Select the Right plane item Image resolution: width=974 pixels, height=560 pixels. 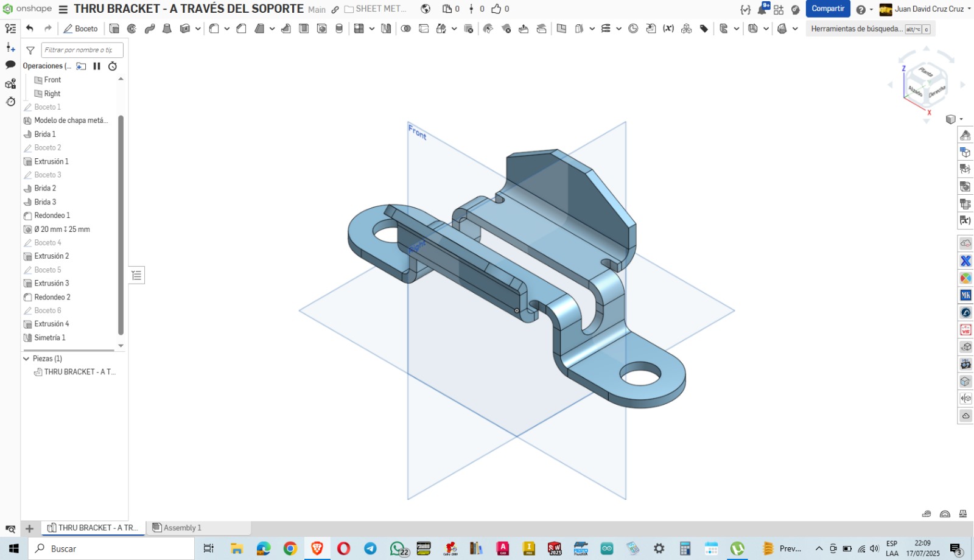tap(52, 94)
